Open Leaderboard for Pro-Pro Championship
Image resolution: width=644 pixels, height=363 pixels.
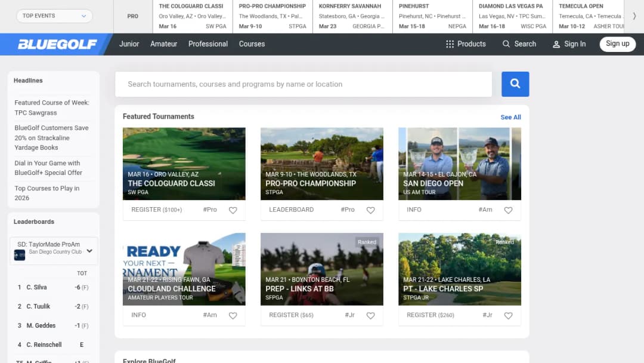tap(291, 210)
